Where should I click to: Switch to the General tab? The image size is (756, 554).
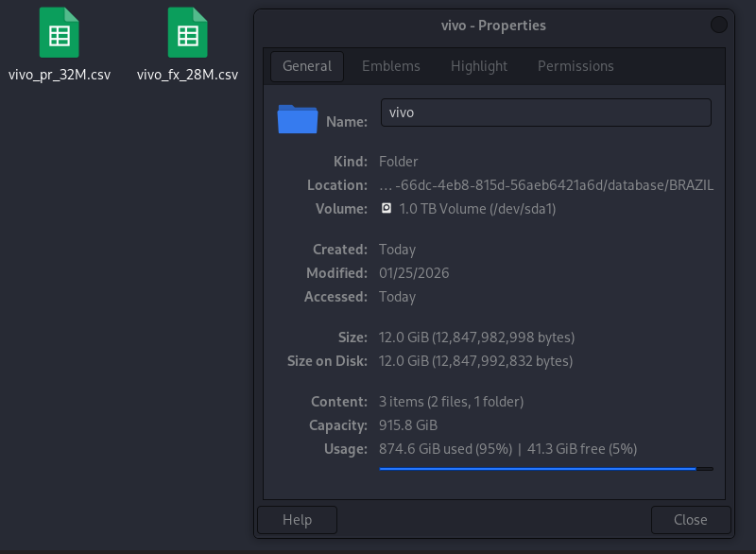pyautogui.click(x=307, y=66)
